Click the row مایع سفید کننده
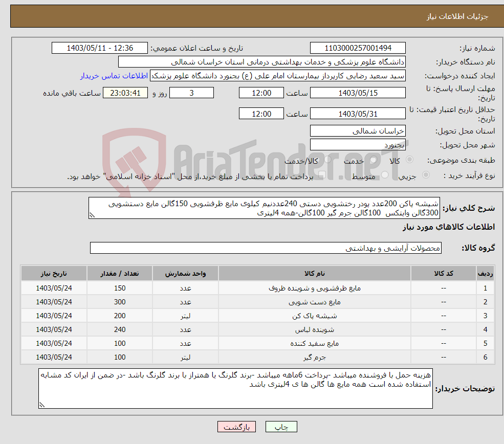The image size is (504, 444). tap(257, 343)
